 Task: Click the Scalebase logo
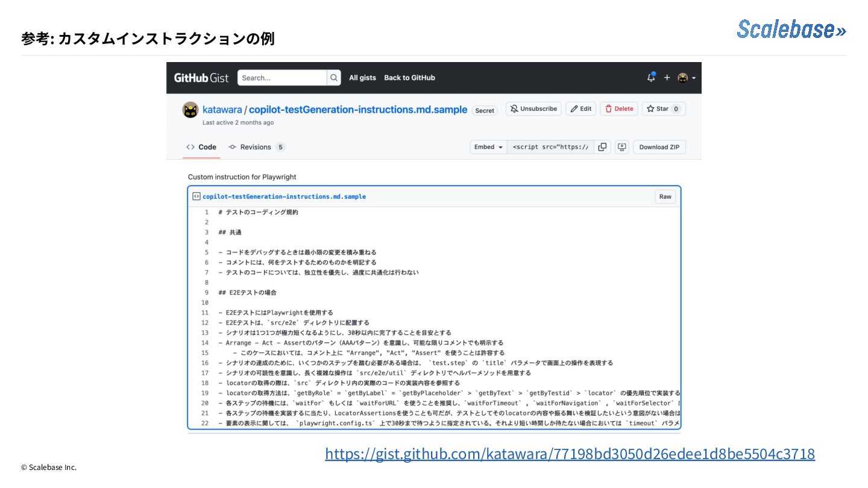pyautogui.click(x=791, y=28)
